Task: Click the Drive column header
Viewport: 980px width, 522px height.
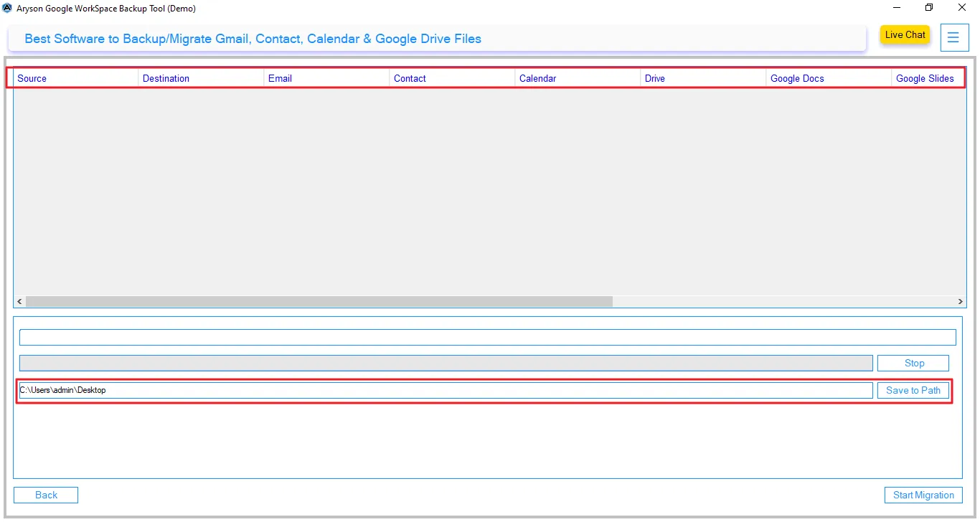Action: pyautogui.click(x=654, y=78)
